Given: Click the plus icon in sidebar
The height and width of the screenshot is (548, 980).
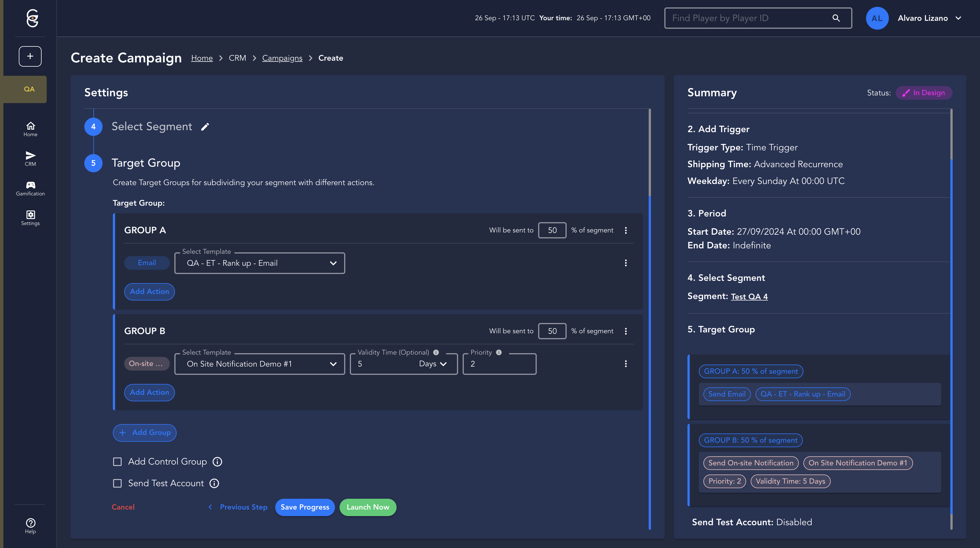Looking at the screenshot, I should tap(30, 56).
